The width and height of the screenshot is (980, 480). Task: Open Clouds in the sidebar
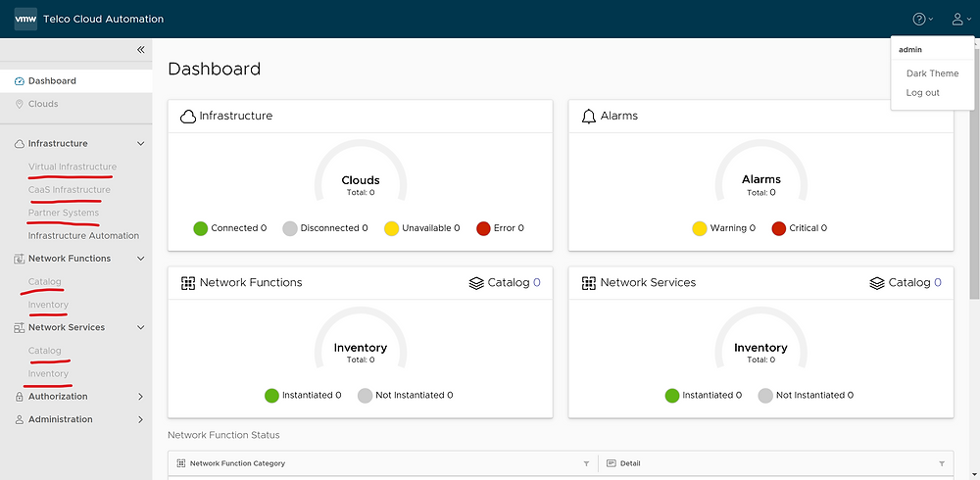point(43,104)
